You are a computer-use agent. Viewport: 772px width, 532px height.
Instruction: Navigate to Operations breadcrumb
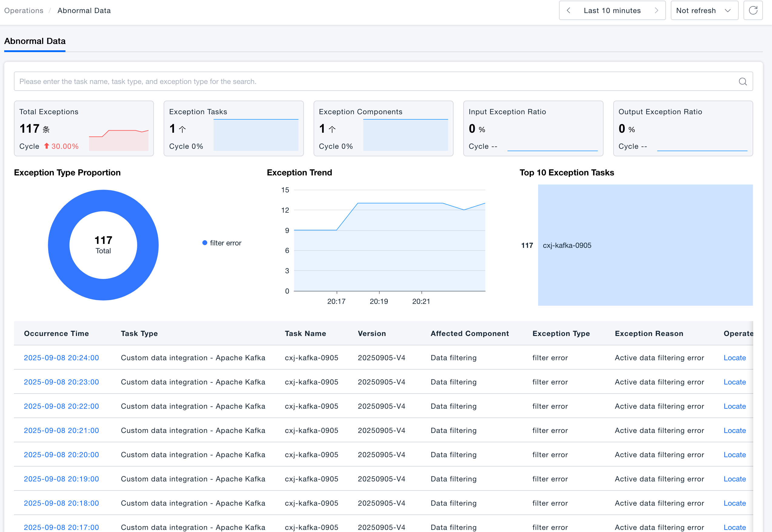click(x=24, y=10)
